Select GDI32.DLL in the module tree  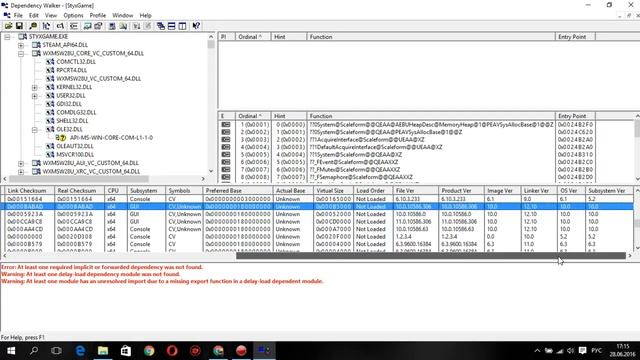(x=69, y=104)
